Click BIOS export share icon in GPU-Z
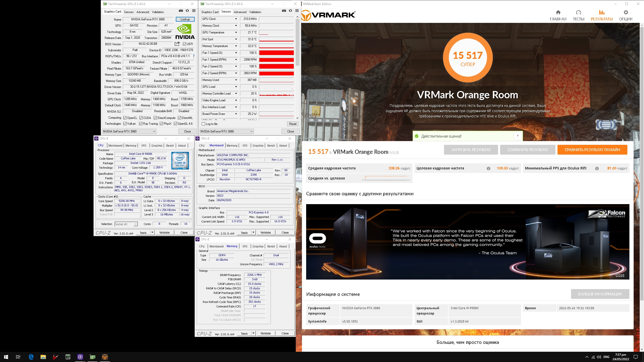Image resolution: width=644 pixels, height=362 pixels. tap(177, 44)
